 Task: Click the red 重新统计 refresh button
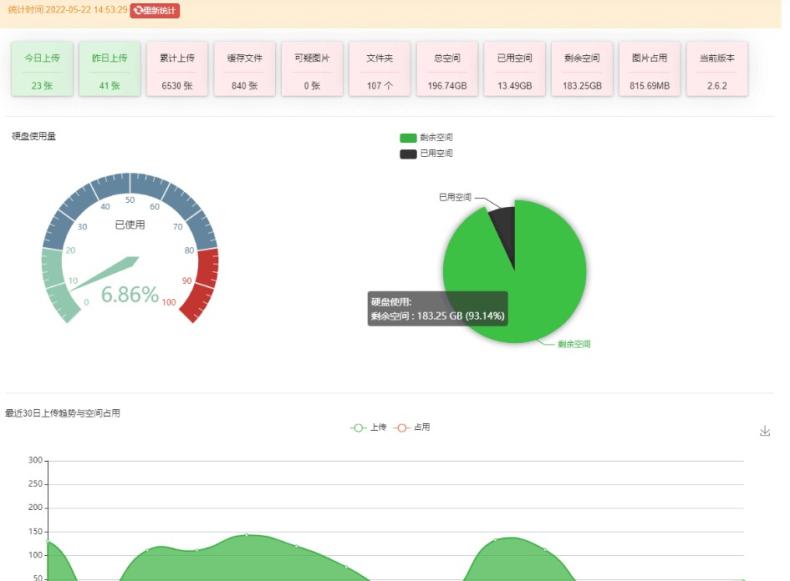(155, 11)
